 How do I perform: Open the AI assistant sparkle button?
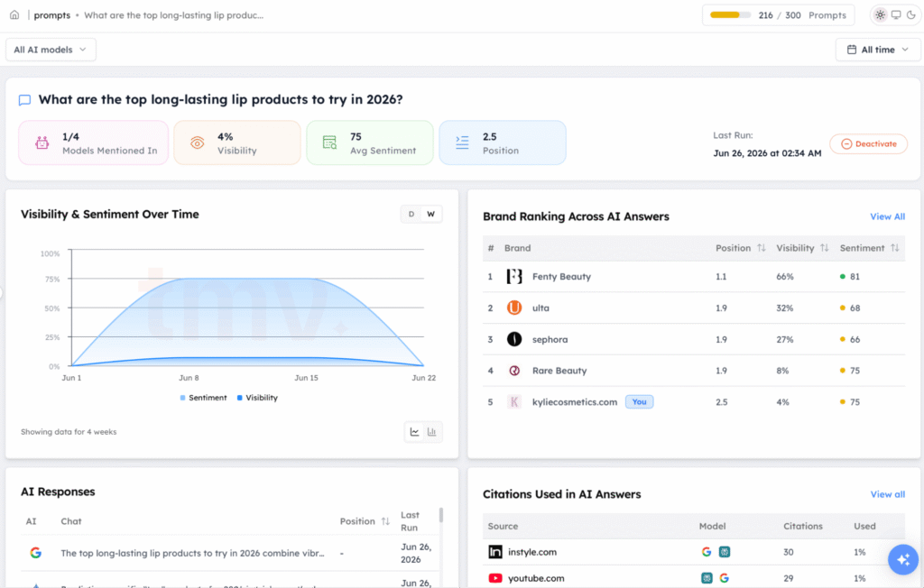point(902,560)
